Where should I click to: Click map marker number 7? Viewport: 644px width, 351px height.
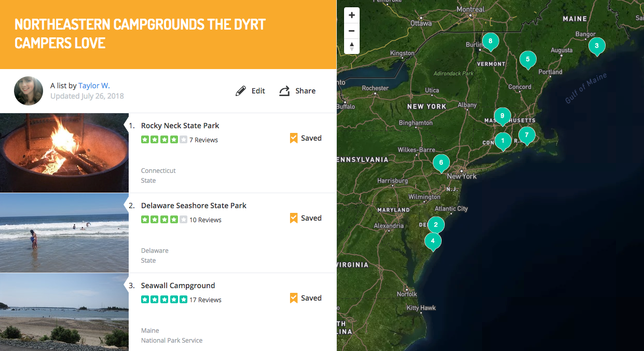(527, 136)
